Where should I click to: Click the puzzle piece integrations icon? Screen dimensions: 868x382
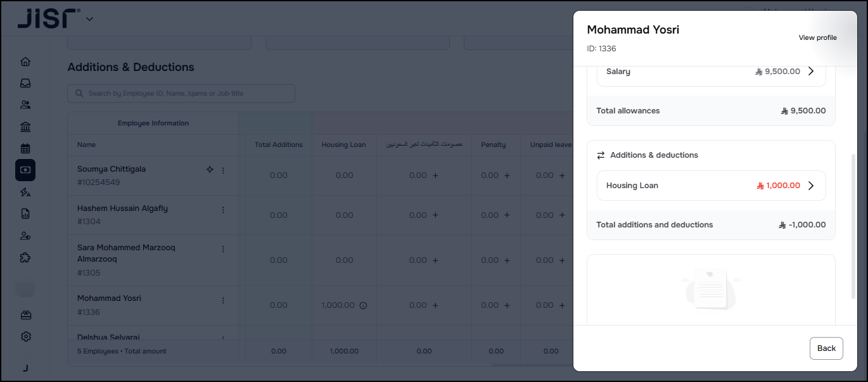click(x=25, y=258)
